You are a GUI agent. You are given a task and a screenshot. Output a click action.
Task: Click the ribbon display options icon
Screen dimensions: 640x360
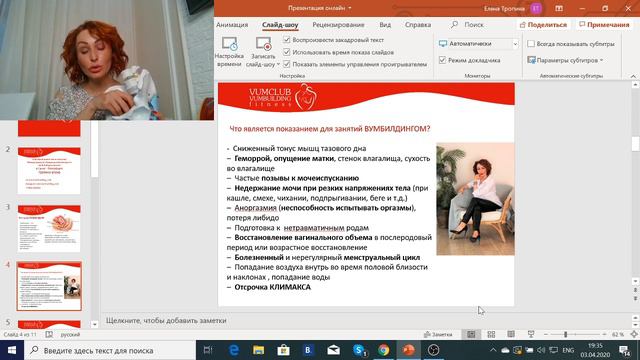[x=559, y=8]
